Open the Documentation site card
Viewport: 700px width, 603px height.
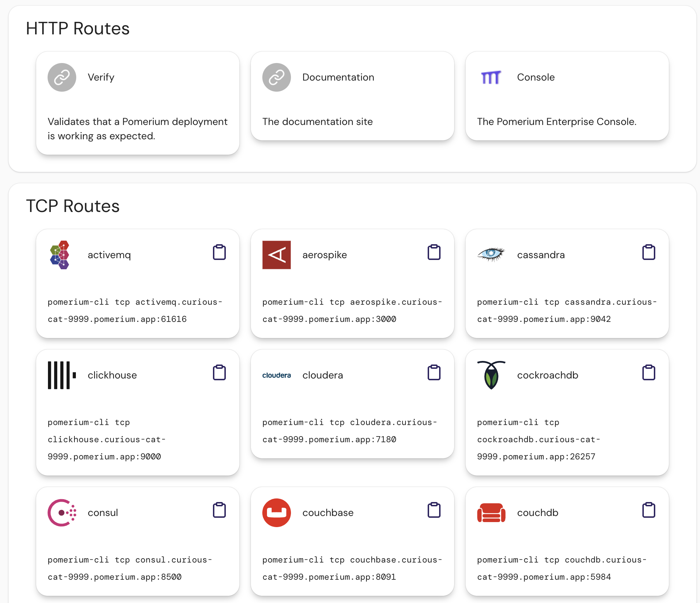(353, 96)
